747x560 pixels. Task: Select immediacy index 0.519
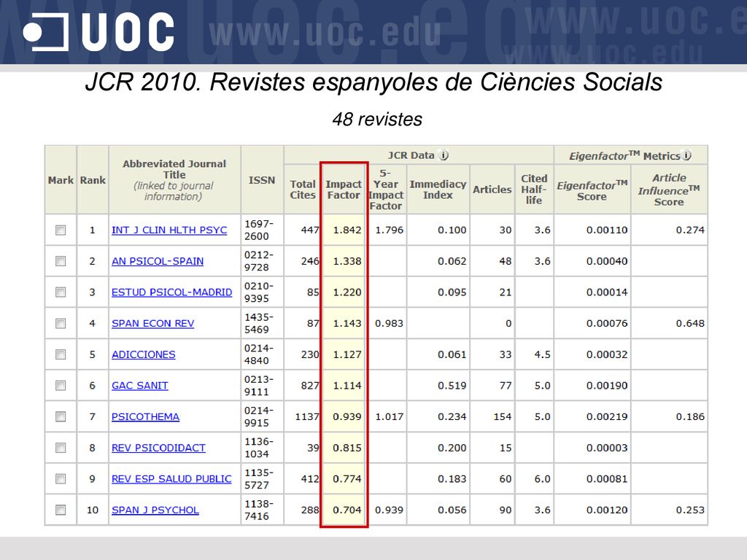tap(452, 385)
